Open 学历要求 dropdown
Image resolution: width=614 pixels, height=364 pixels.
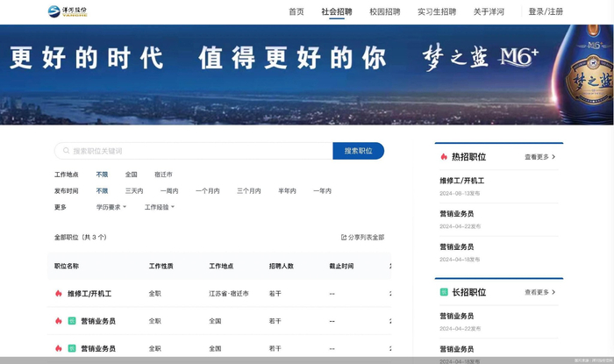click(111, 207)
